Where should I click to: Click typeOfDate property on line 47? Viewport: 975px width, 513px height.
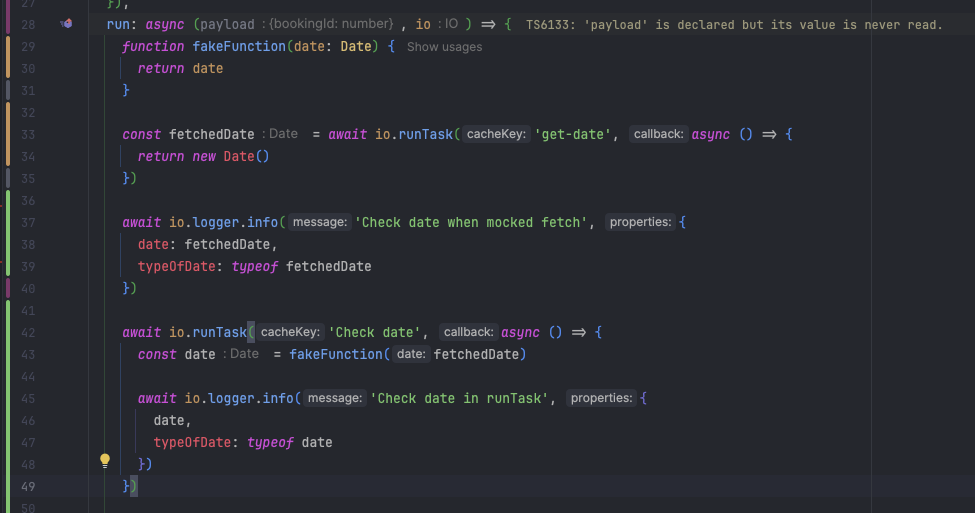tap(192, 443)
